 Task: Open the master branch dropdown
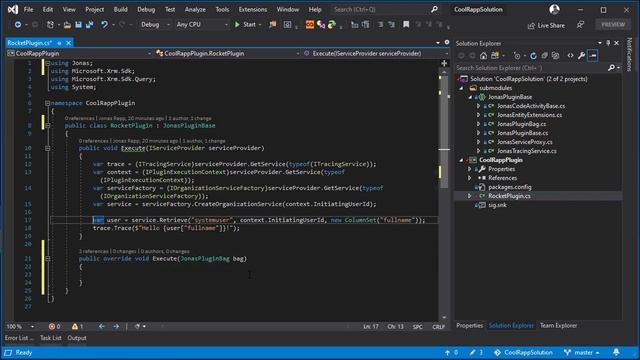point(582,352)
